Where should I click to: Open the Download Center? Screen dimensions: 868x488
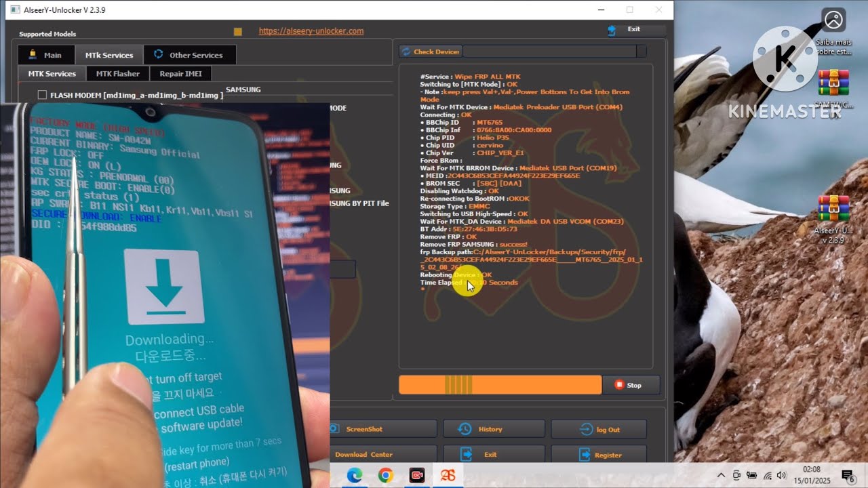[383, 454]
